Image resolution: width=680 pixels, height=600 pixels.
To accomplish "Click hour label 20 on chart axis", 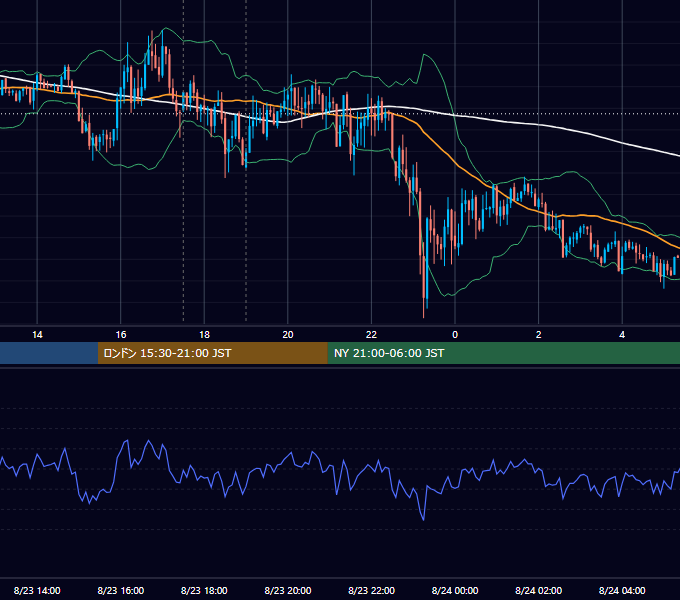I will [288, 335].
